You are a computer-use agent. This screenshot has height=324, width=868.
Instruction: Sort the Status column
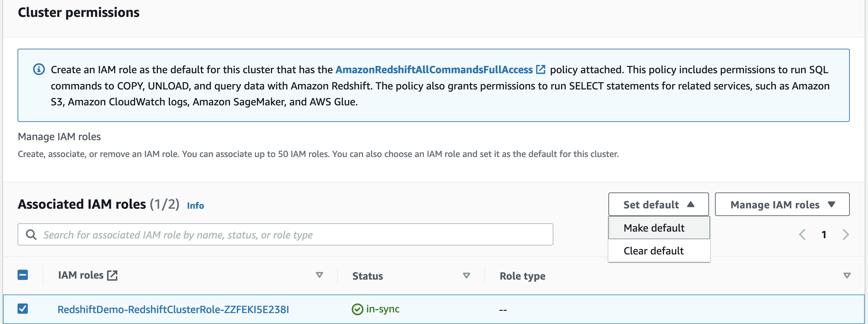(x=466, y=276)
